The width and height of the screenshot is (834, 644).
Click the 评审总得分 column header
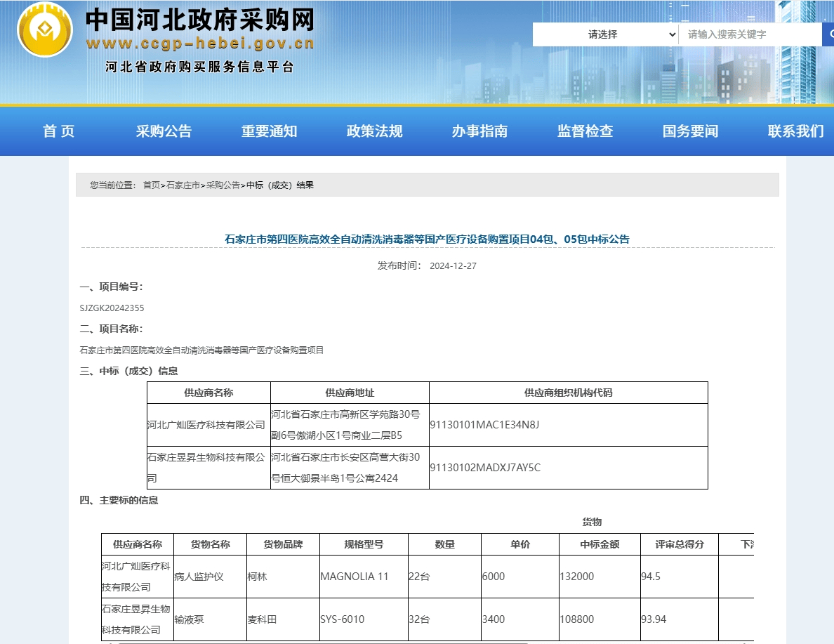(680, 544)
